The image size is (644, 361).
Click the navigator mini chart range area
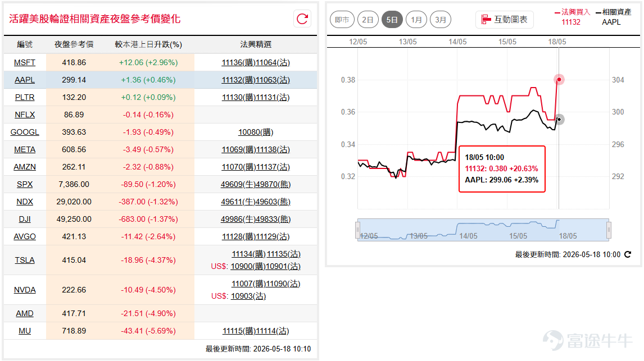(x=483, y=230)
